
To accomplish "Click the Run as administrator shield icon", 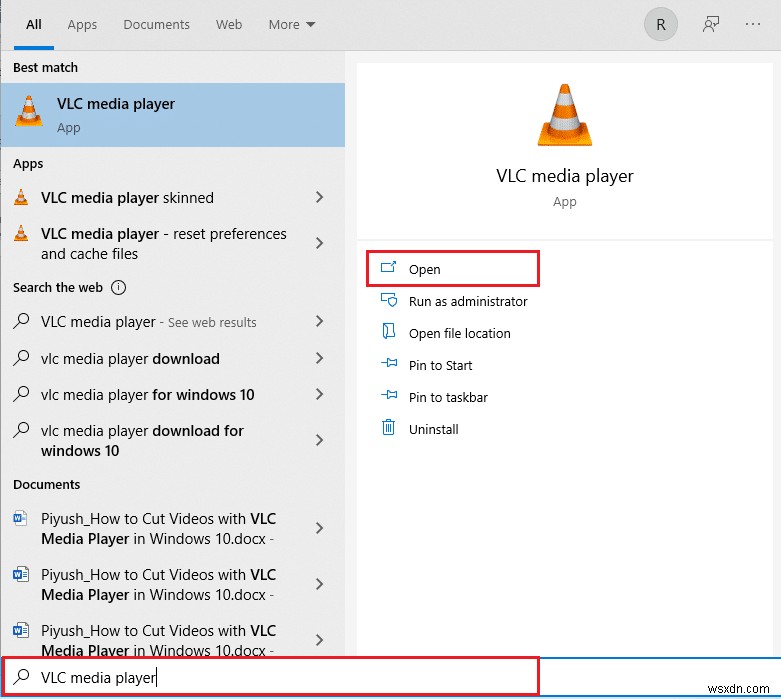I will pyautogui.click(x=389, y=300).
